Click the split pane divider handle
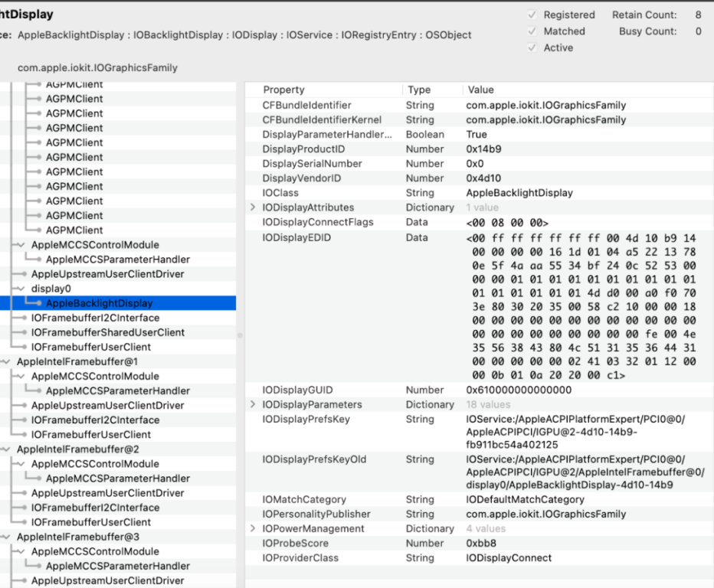This screenshot has width=714, height=588. point(240,335)
